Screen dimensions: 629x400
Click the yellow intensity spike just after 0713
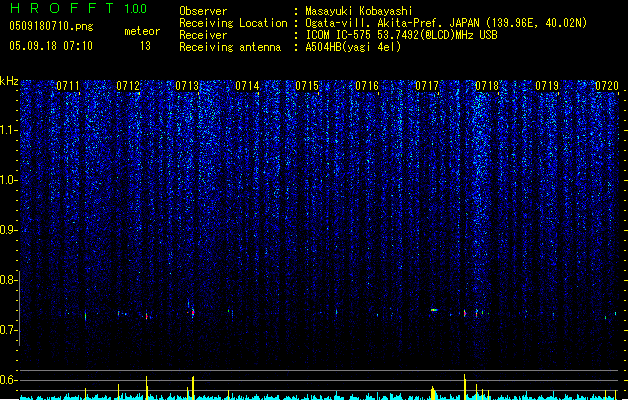click(193, 388)
